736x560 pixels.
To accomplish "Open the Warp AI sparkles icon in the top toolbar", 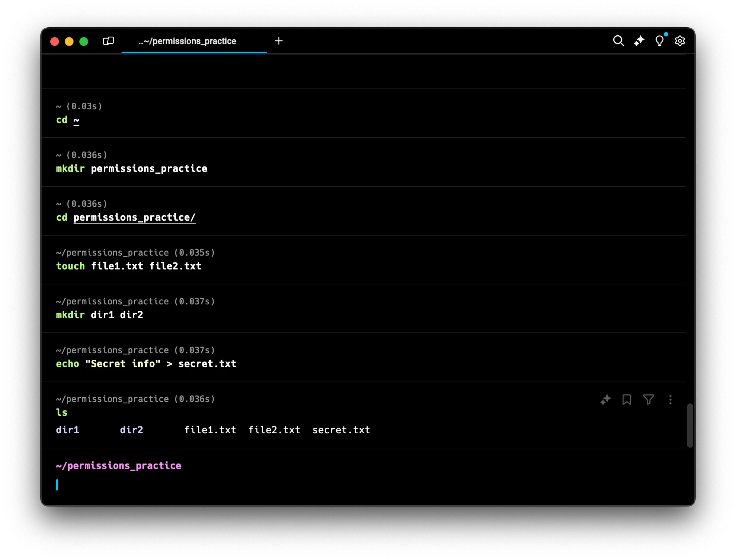I will pos(639,41).
